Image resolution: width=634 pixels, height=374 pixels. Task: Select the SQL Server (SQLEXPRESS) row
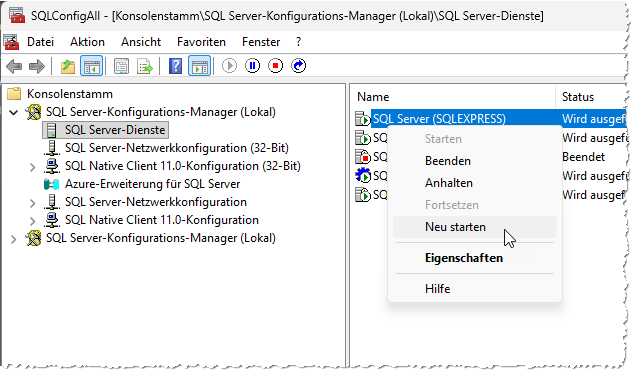click(490, 119)
